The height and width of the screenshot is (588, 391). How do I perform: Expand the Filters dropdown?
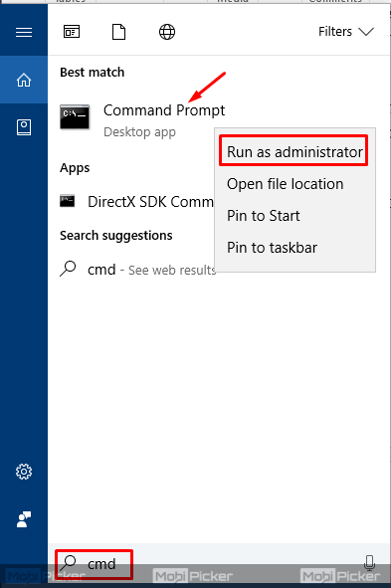pyautogui.click(x=345, y=32)
